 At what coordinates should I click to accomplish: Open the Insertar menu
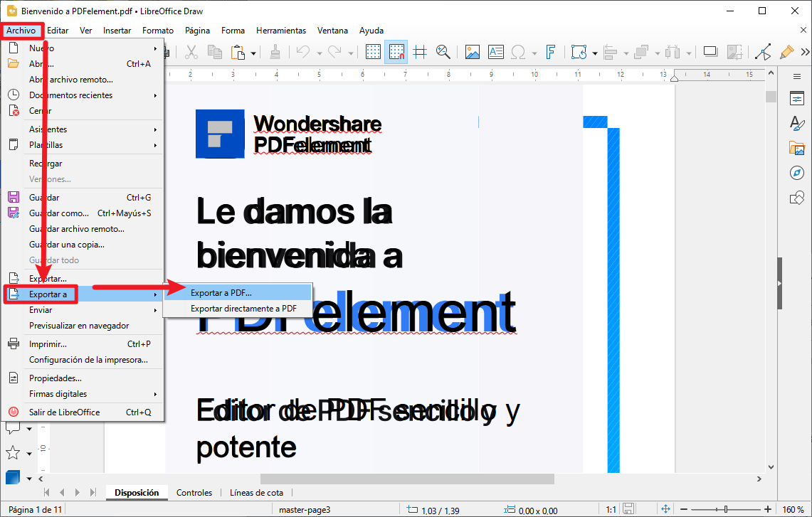[x=117, y=31]
